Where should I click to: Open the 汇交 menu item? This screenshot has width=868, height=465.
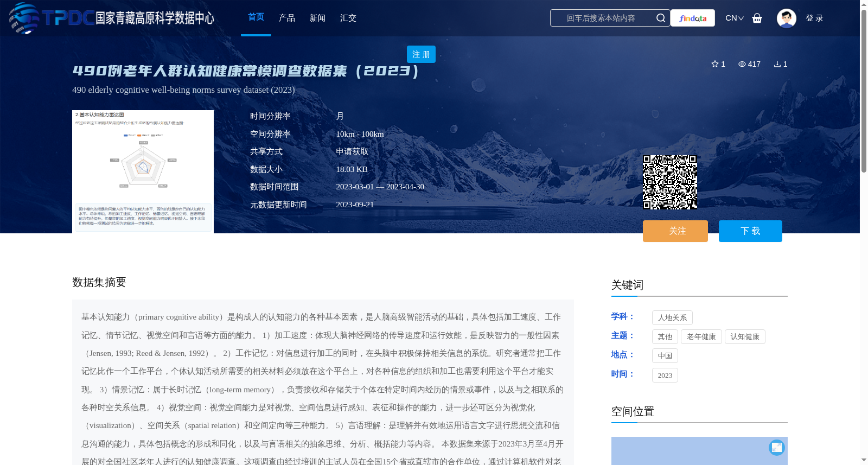pos(348,18)
